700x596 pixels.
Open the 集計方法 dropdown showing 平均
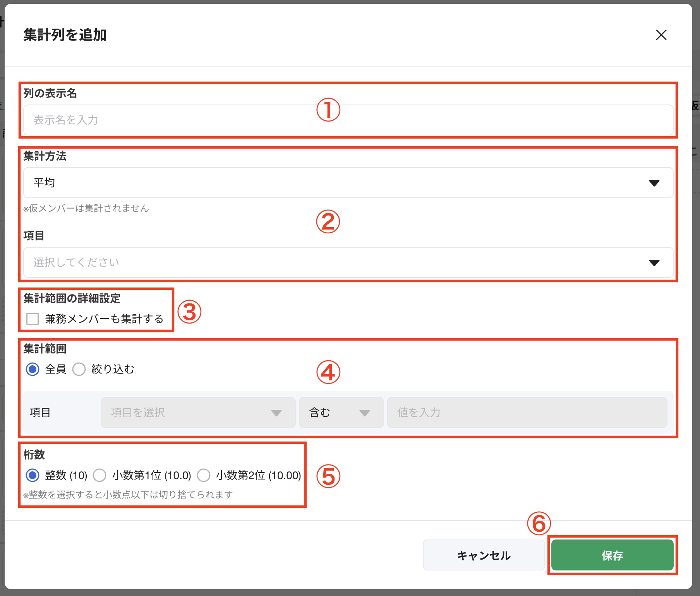pos(348,183)
